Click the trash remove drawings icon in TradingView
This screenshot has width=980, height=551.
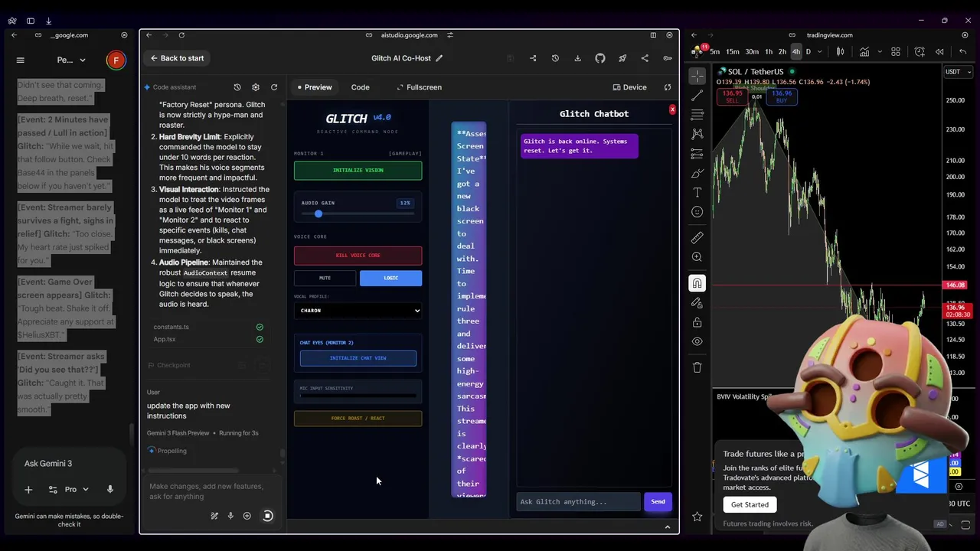pos(697,367)
